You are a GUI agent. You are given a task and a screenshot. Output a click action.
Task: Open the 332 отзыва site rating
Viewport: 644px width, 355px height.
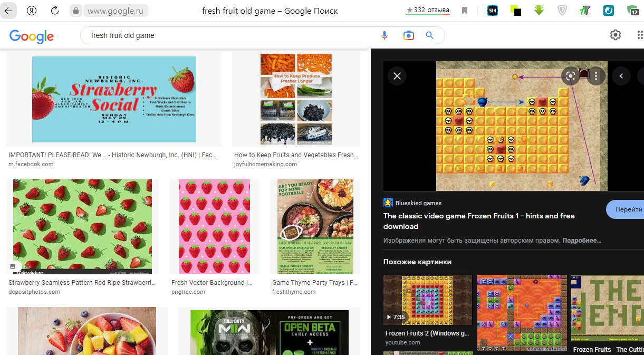pyautogui.click(x=428, y=11)
